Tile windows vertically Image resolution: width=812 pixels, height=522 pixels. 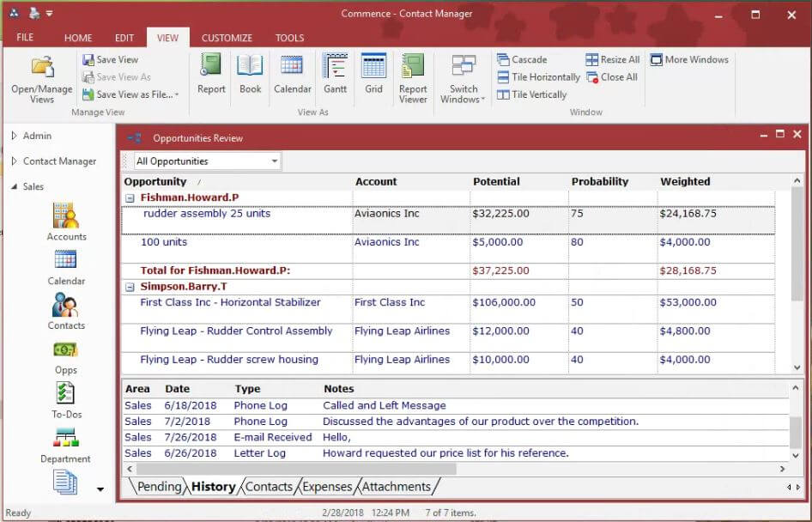(532, 94)
